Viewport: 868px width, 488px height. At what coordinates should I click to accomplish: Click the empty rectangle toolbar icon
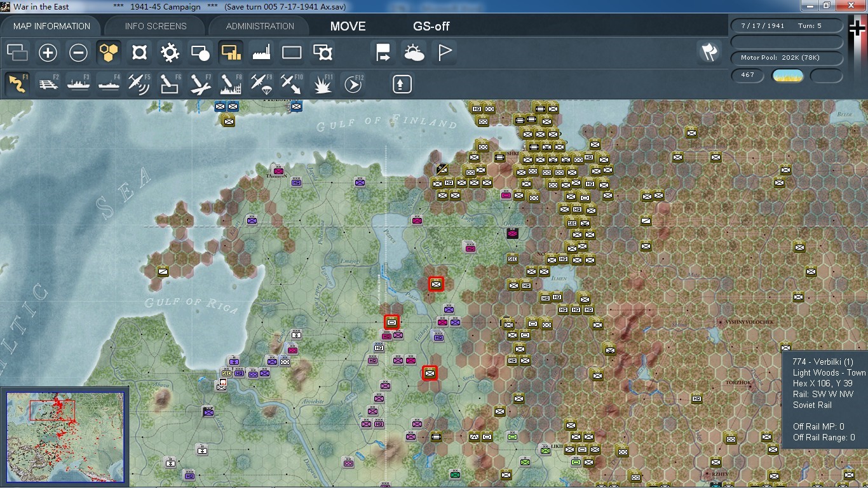(292, 52)
